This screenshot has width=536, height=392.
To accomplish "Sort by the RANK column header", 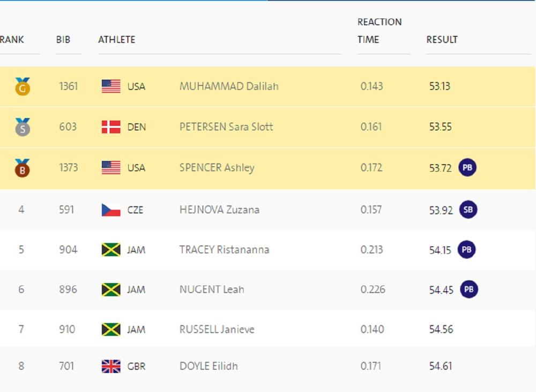I will click(x=12, y=40).
